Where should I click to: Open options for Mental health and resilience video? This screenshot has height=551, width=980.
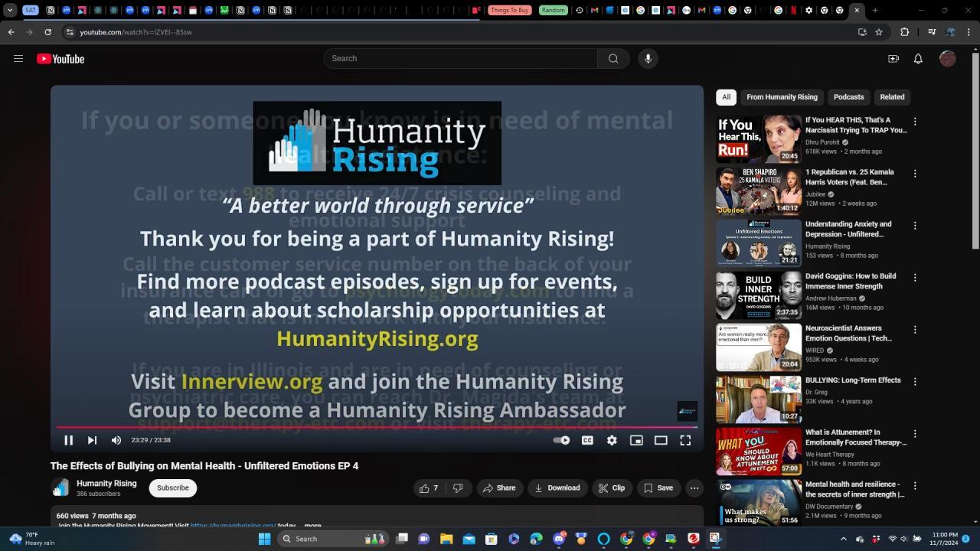tap(915, 486)
